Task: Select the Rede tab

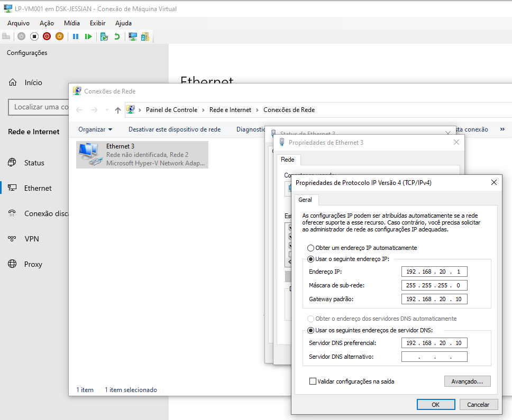Action: click(x=287, y=160)
